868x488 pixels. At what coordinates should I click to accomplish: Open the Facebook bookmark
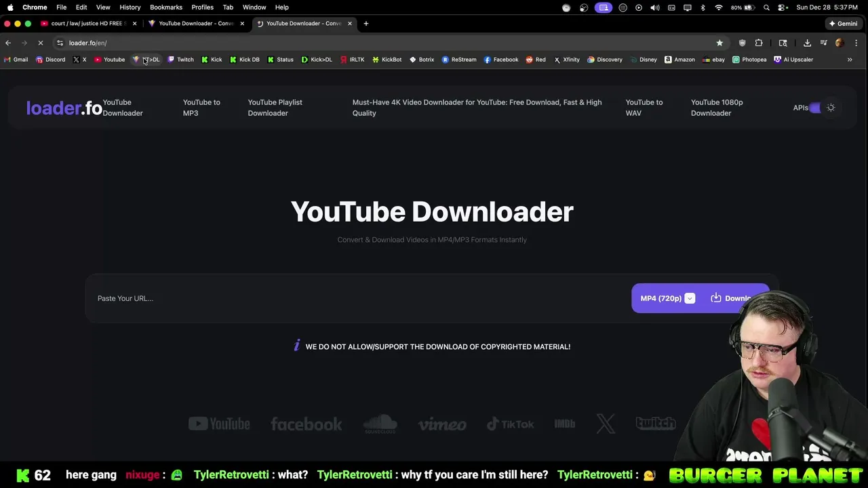coord(501,60)
